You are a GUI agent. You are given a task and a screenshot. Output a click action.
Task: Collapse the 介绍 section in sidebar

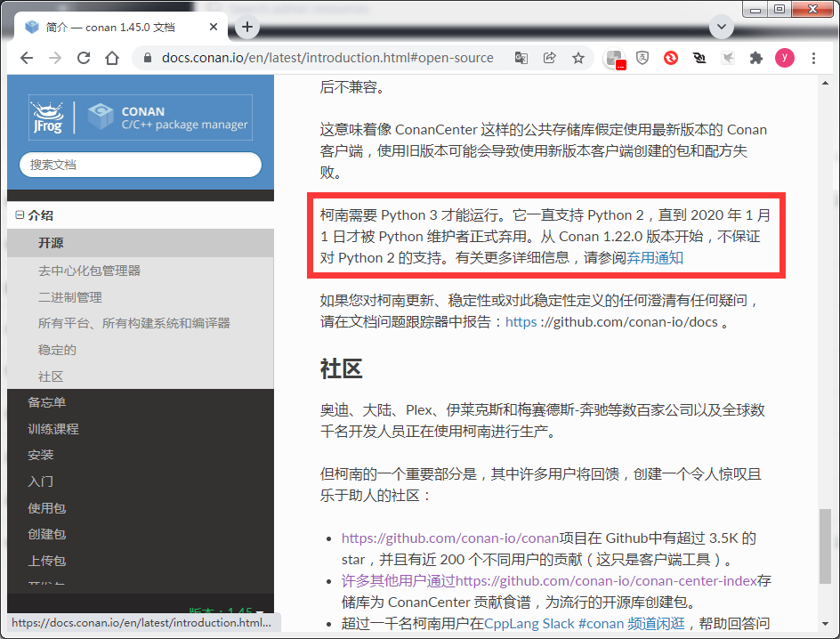[x=19, y=214]
